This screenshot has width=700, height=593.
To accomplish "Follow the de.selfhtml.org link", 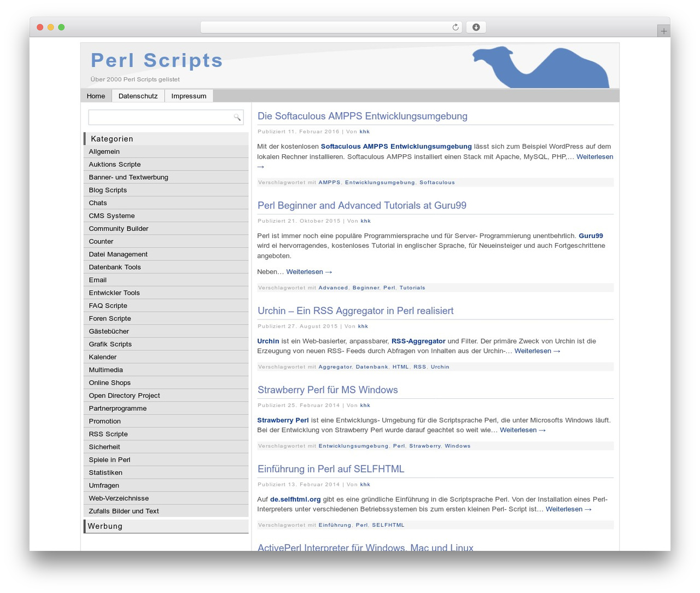I will pos(295,499).
